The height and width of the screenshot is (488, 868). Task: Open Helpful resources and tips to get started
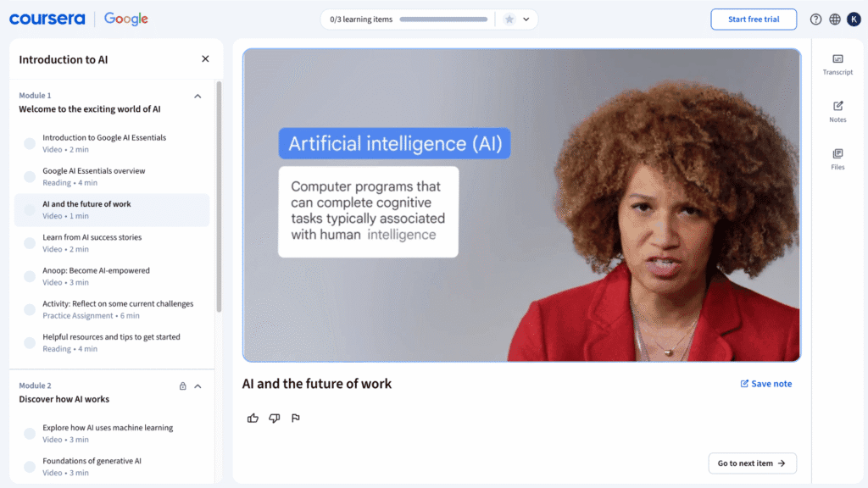tap(113, 342)
